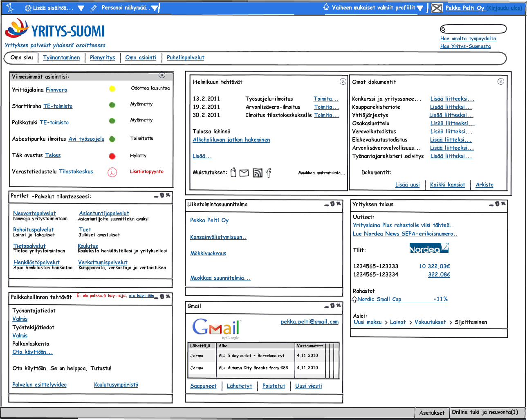The height and width of the screenshot is (420, 527).
Task: Click the home icon before Vaiheen mukaiset profiilit
Action: 326,7
